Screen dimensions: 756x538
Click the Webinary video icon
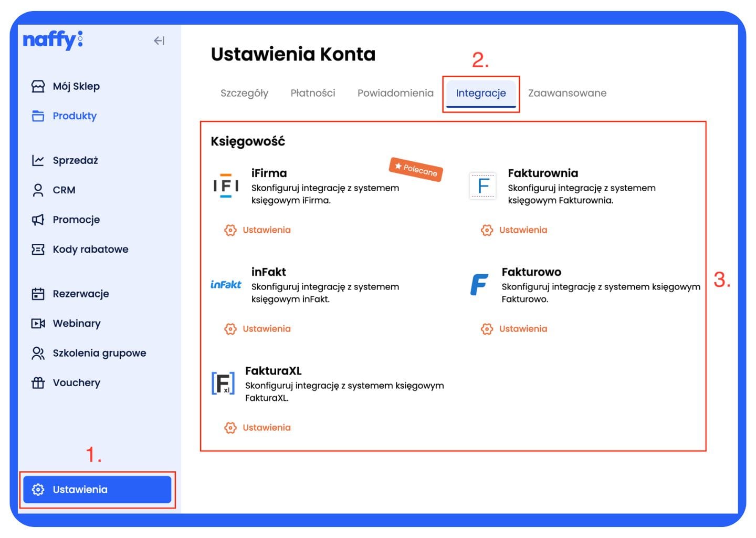[38, 323]
